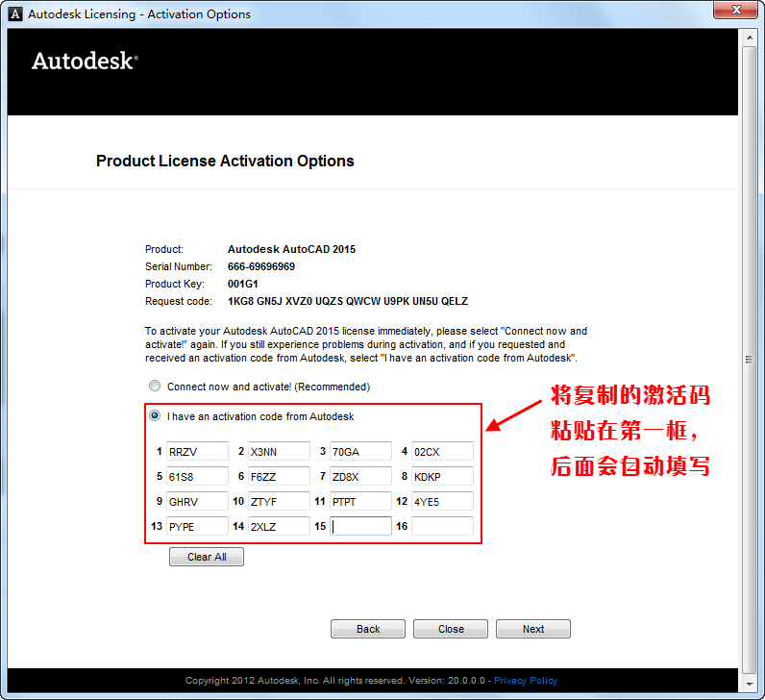This screenshot has width=765, height=700.
Task: Click activation code field 2 containing X3NN
Action: point(279,451)
